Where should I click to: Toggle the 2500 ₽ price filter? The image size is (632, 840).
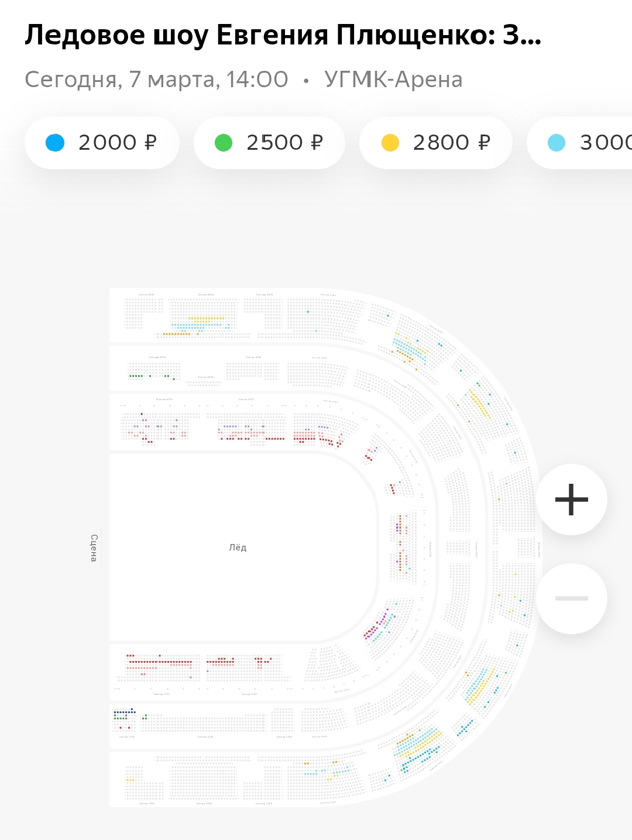tap(269, 143)
